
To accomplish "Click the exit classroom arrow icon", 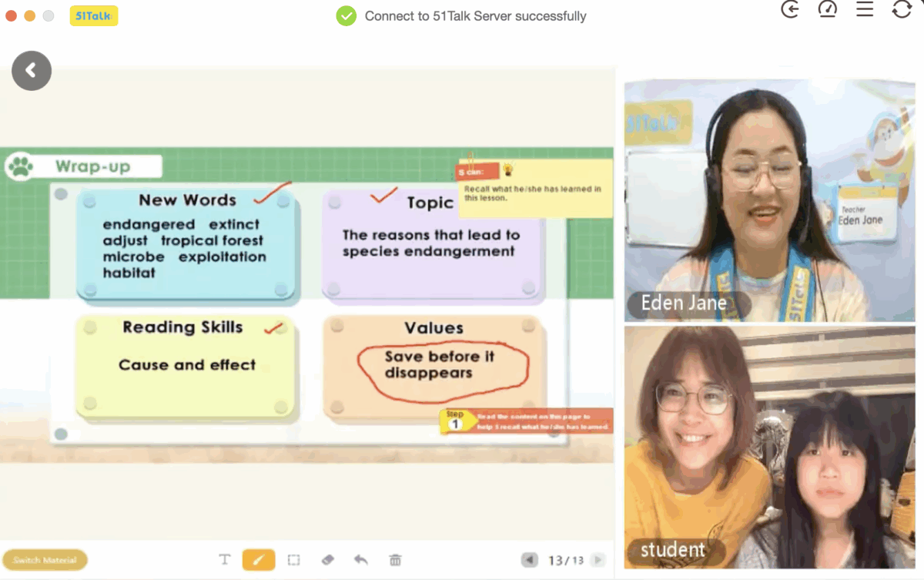I will (x=790, y=9).
